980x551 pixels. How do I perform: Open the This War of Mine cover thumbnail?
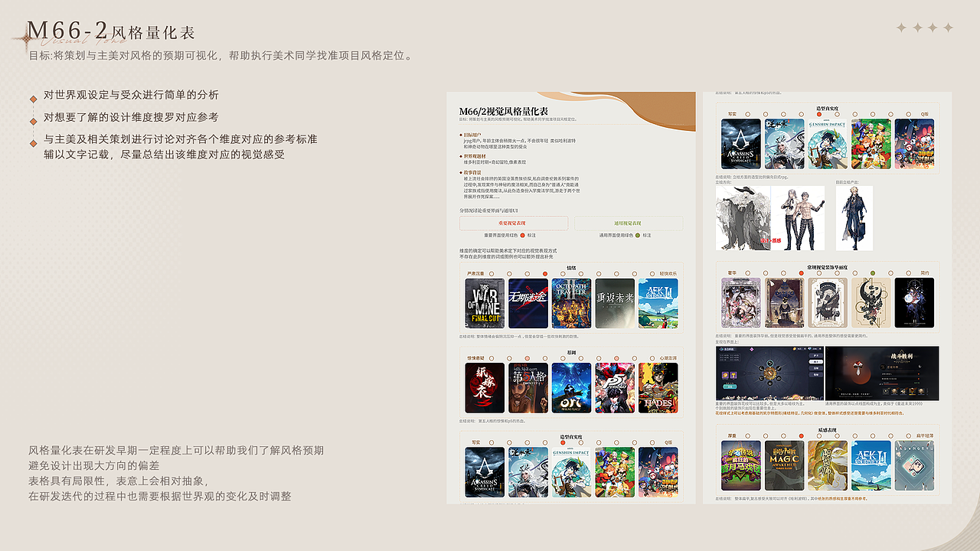[484, 305]
